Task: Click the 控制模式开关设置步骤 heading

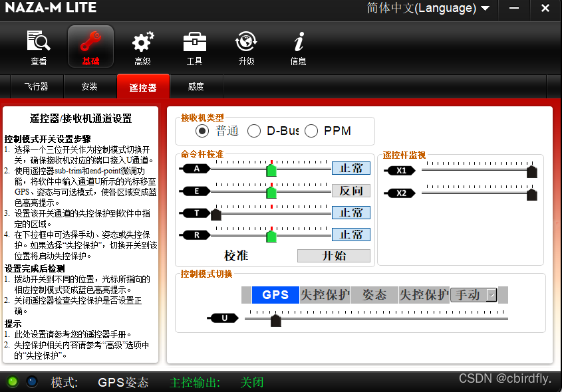Action: click(48, 139)
